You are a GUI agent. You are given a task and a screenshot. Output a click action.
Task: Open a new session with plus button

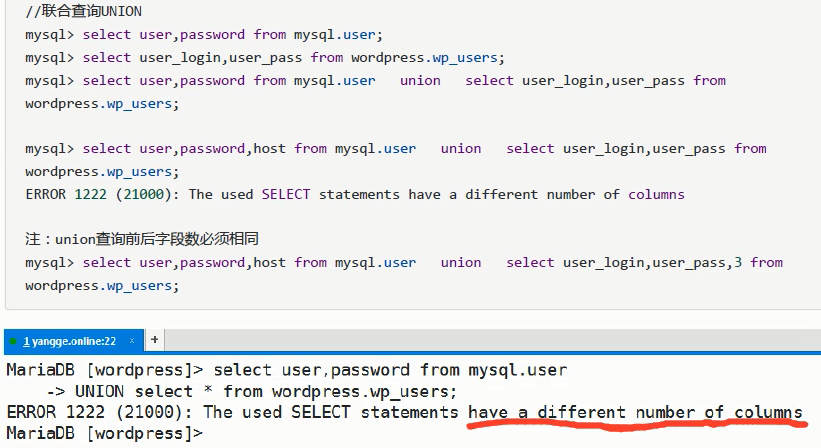click(154, 340)
